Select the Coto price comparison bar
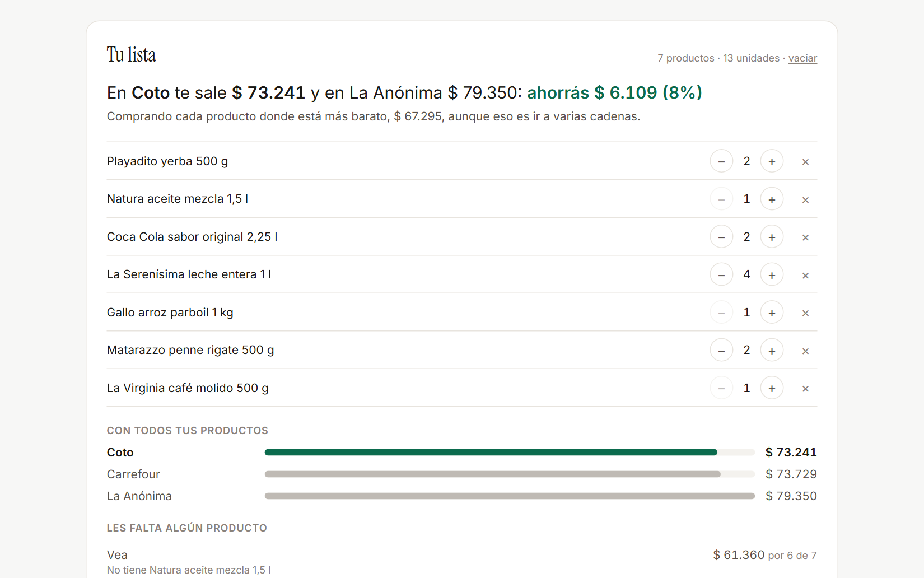Viewport: 924px width, 578px height. (510, 452)
